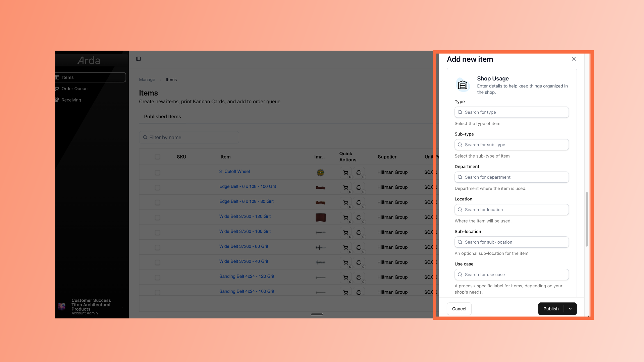Screen dimensions: 644x362
Task: Open Receiving in sidebar
Action: 71,100
